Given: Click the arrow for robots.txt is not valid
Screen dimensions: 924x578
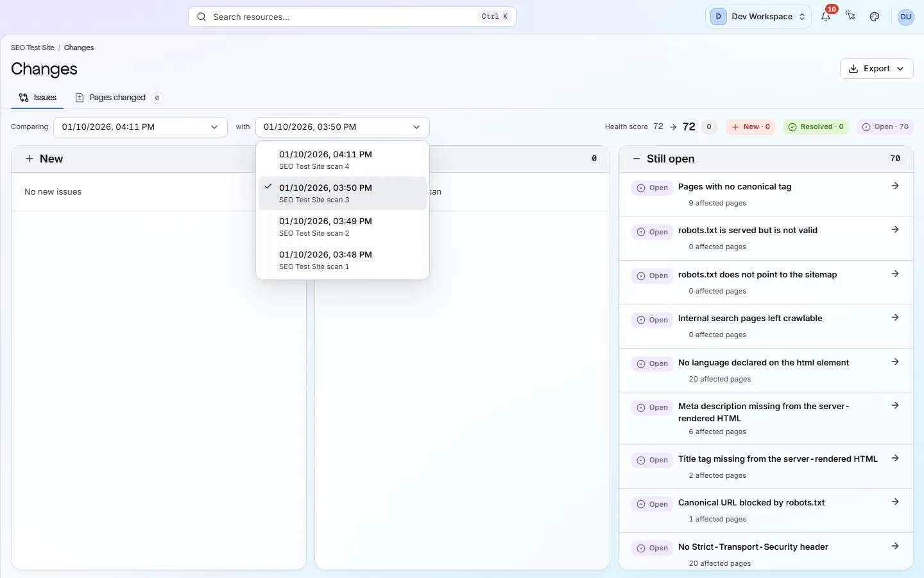Looking at the screenshot, I should pos(895,230).
